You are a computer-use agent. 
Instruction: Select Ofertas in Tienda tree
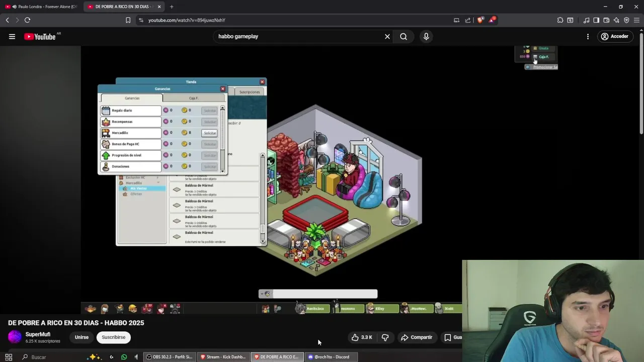(x=136, y=194)
